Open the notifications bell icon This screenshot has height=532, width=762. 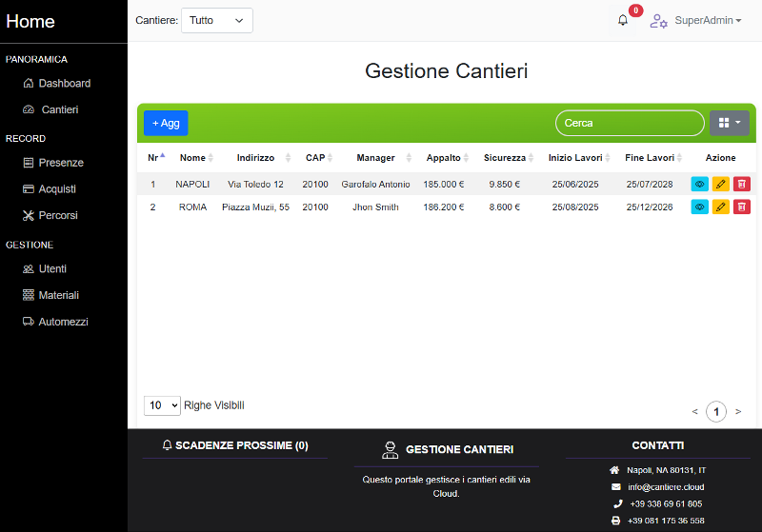point(623,20)
